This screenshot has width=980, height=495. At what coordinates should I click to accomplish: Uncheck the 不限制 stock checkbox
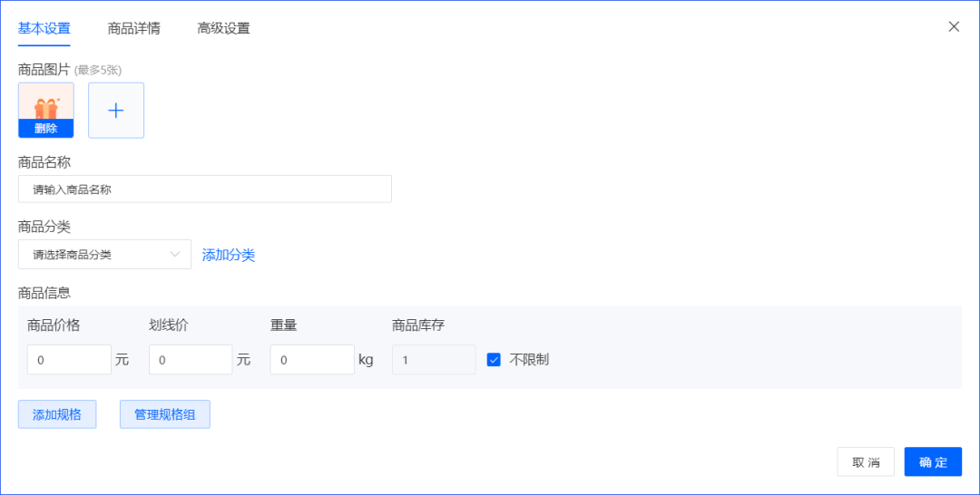pos(494,360)
